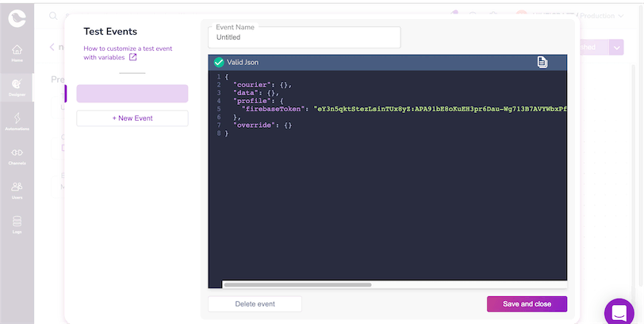Click the Event Name input field

(x=304, y=37)
